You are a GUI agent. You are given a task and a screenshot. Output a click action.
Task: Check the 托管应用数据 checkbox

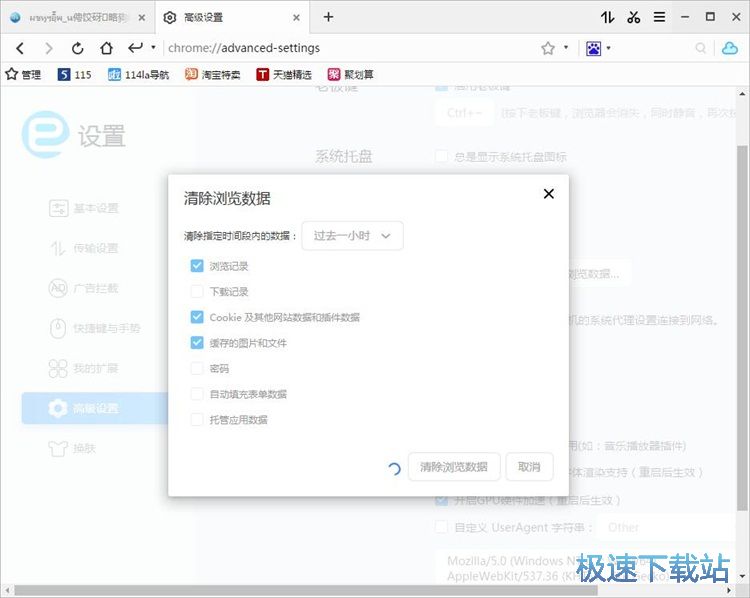point(197,420)
